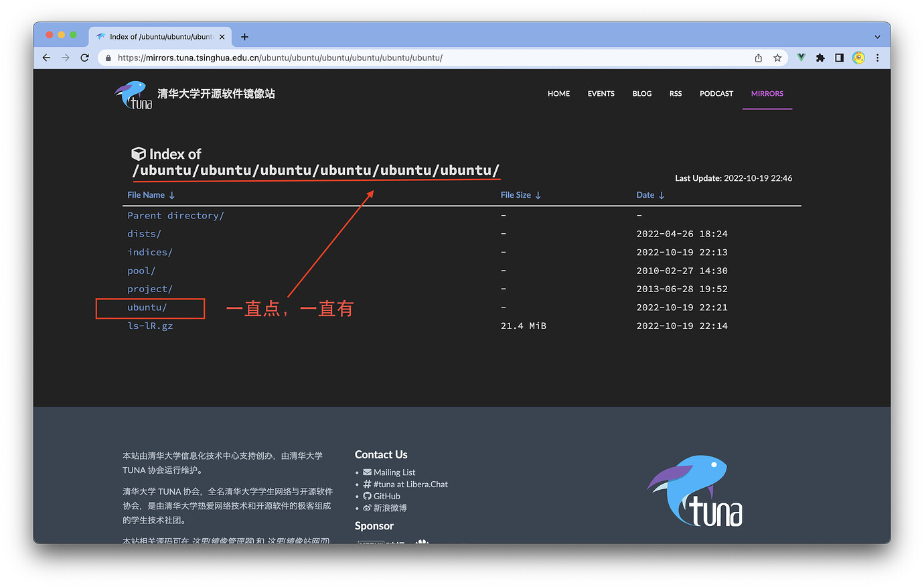Image resolution: width=924 pixels, height=587 pixels.
Task: Open the GitHub contact link
Action: 386,497
